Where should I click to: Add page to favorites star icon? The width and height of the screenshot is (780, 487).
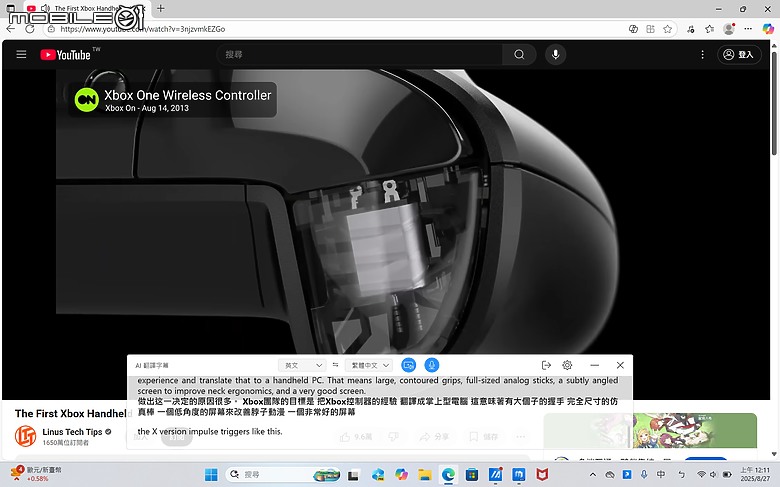[668, 29]
